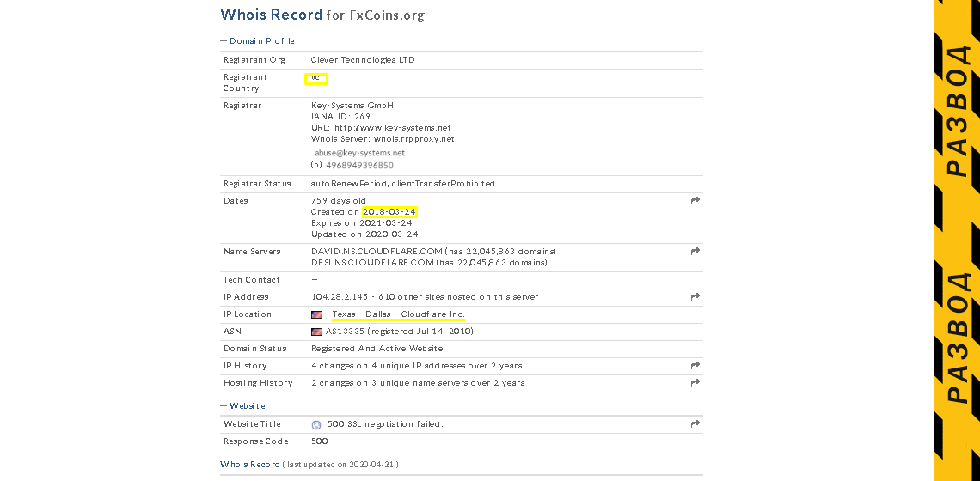The height and width of the screenshot is (481, 980).
Task: Click the 'Tech Contact' row label
Action: (251, 280)
